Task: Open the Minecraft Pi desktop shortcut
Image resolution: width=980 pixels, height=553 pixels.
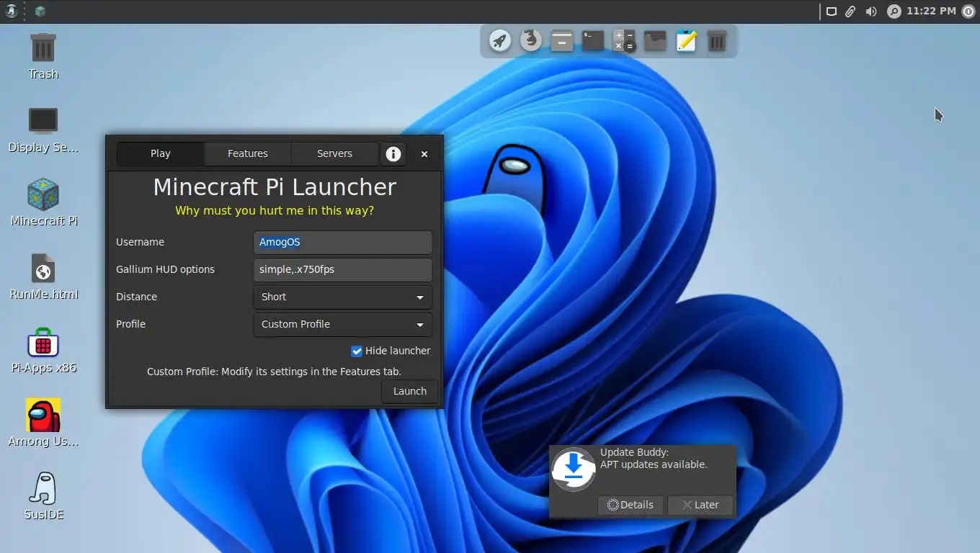Action: click(x=43, y=203)
